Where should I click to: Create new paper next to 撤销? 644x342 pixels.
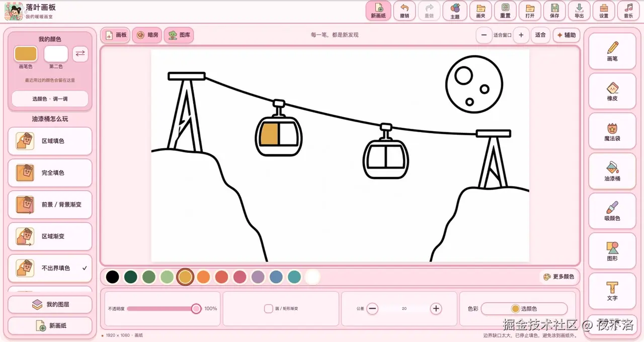378,11
